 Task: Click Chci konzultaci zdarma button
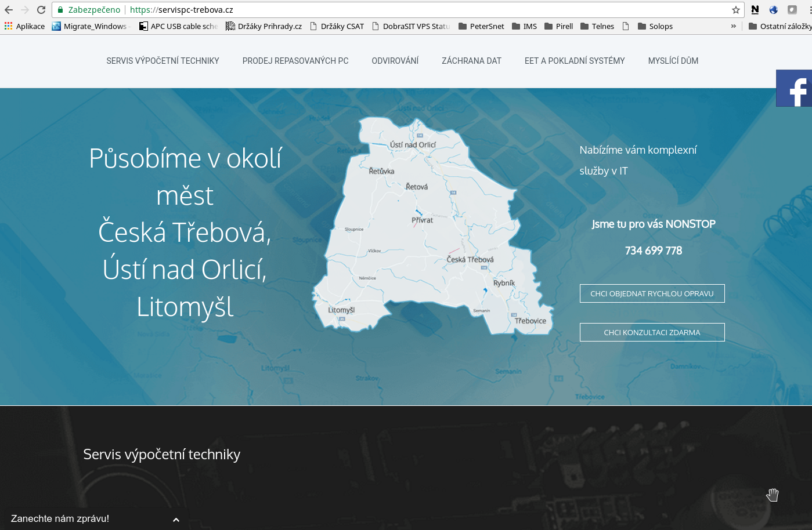(652, 332)
